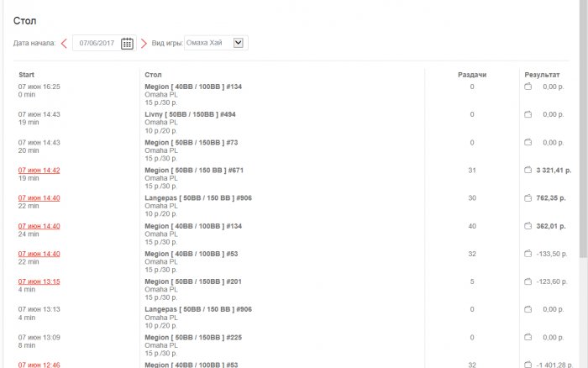
Task: Go to next date with right arrow
Action: point(144,44)
